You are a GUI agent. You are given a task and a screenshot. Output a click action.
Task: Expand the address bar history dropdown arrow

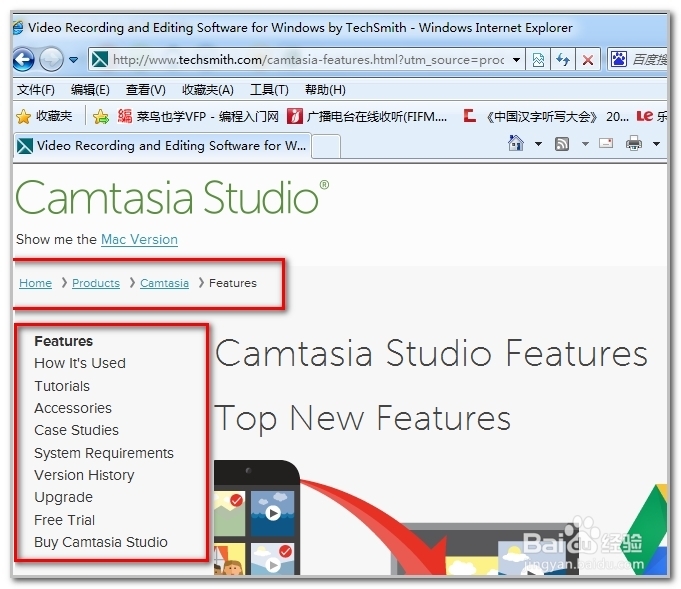(x=516, y=60)
